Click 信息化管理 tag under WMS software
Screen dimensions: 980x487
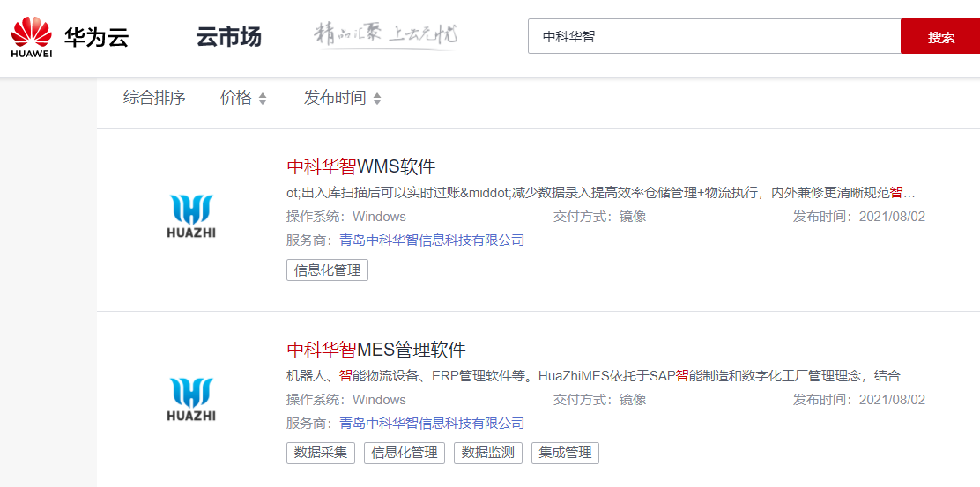[x=327, y=270]
